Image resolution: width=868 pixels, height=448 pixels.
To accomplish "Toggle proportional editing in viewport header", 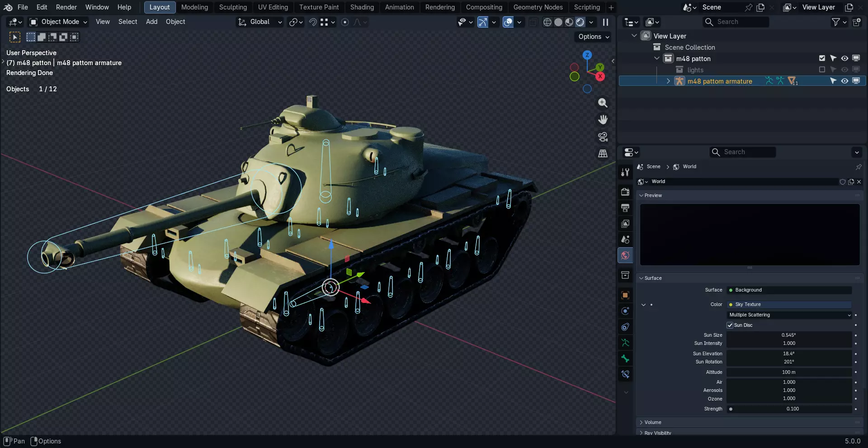I will [345, 22].
